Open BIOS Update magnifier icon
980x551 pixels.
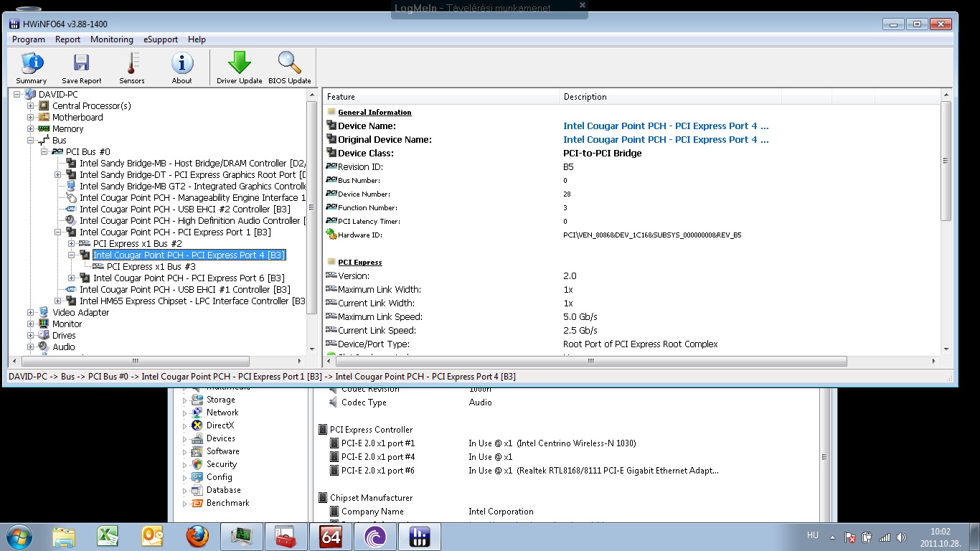click(290, 68)
